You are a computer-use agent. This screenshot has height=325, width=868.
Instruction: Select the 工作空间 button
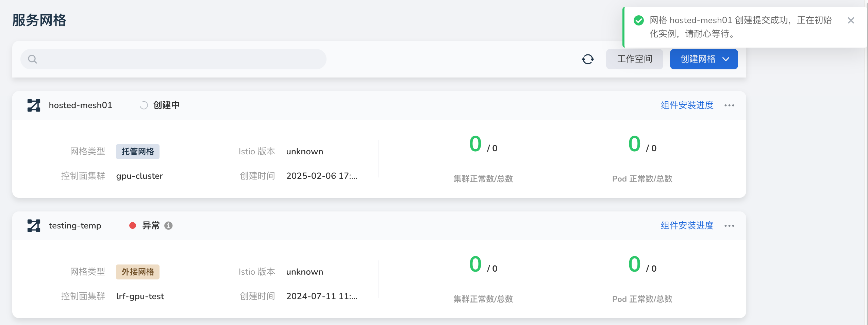634,59
